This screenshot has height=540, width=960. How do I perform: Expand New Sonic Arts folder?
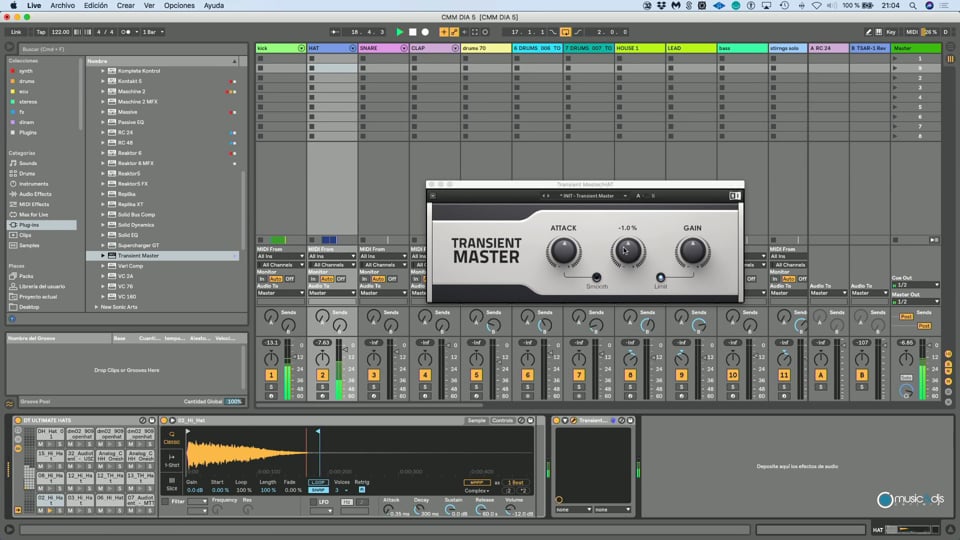point(96,307)
